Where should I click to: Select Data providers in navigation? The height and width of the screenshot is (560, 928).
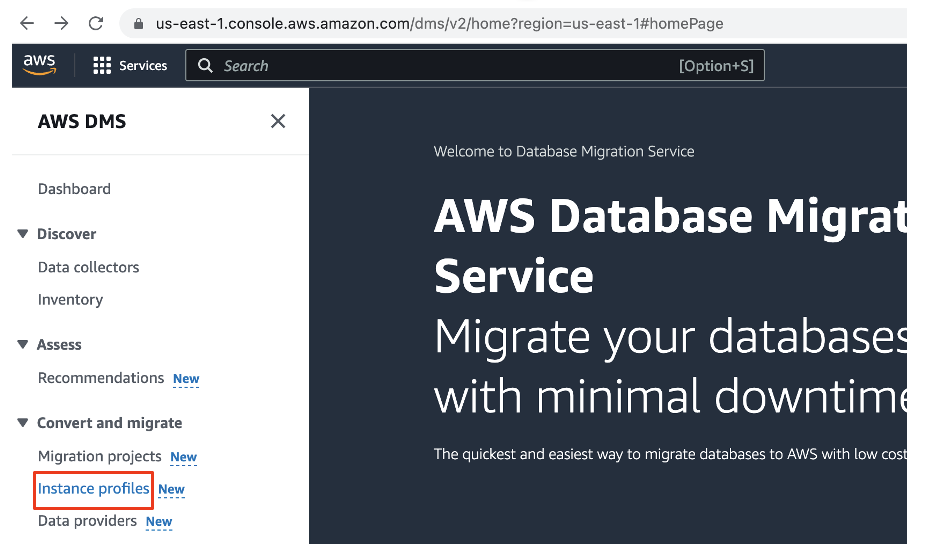point(87,521)
